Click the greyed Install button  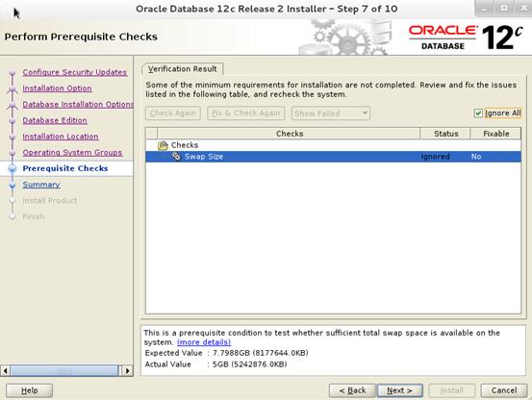451,390
